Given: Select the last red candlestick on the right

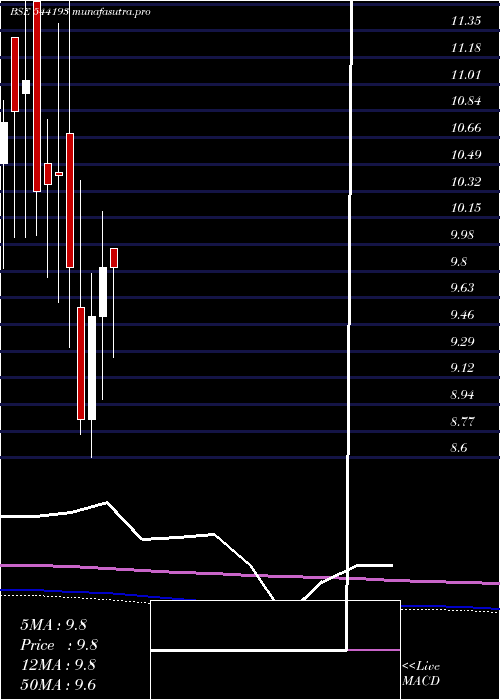Looking at the screenshot, I should click(114, 258).
